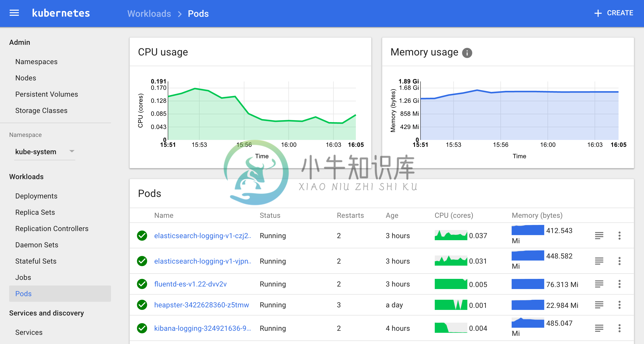Click the Pods breadcrumb label
Screen dimensions: 644x344
[x=198, y=13]
